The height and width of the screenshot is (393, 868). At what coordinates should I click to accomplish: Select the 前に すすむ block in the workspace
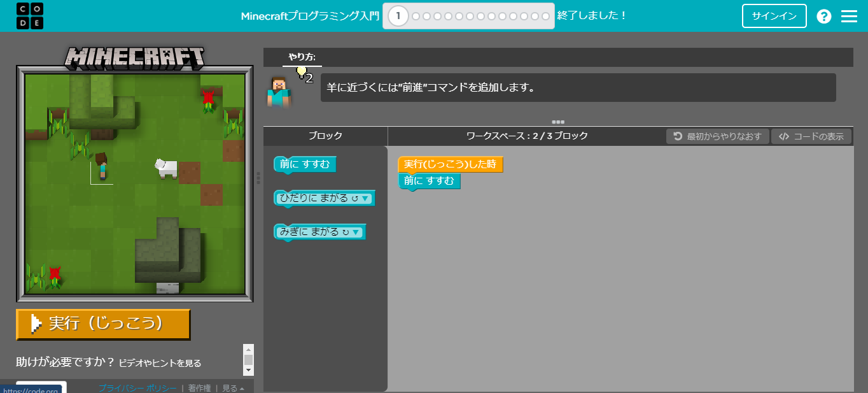click(x=429, y=181)
